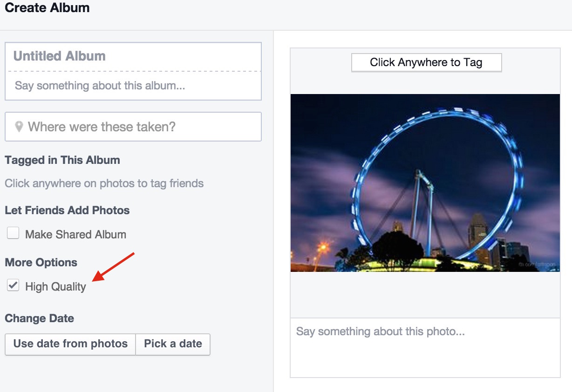Click the 'Tagged in This Album' heading
This screenshot has width=572, height=392.
62,160
